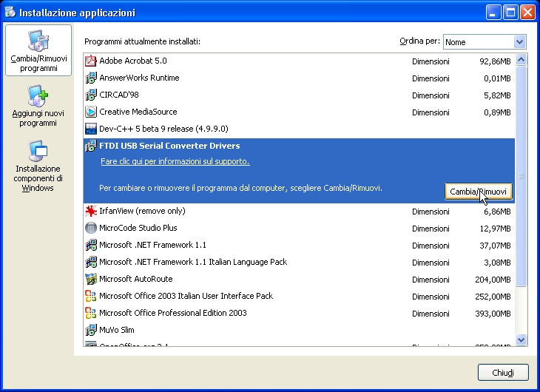Maximize the Installazione applicazioni window
This screenshot has height=392, width=540.
[x=510, y=13]
